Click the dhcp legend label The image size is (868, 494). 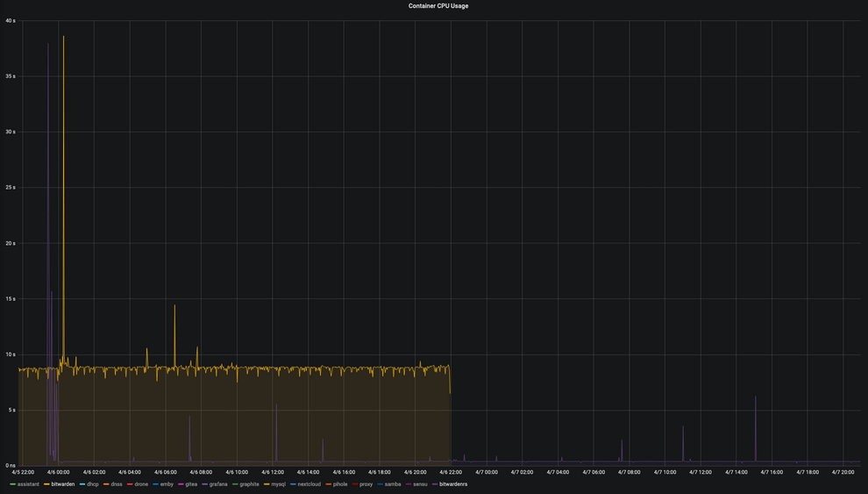93,484
